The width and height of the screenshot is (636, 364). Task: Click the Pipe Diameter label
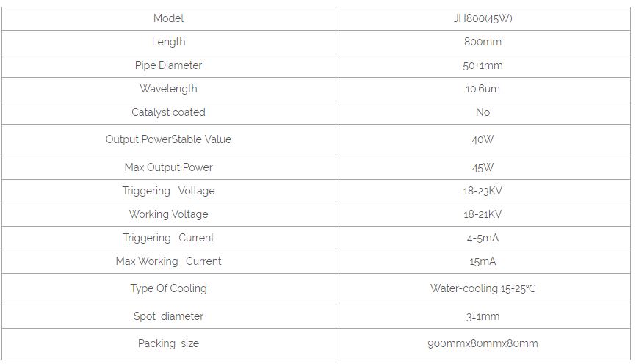[168, 65]
